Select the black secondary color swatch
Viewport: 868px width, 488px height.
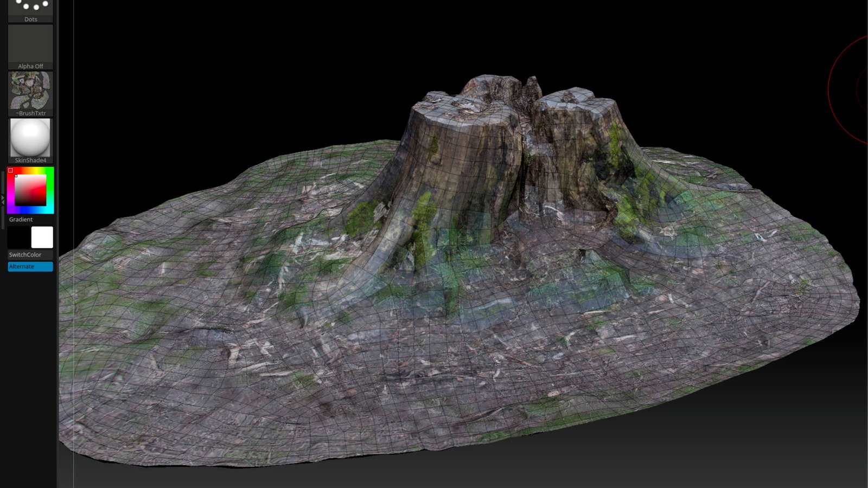click(x=18, y=237)
